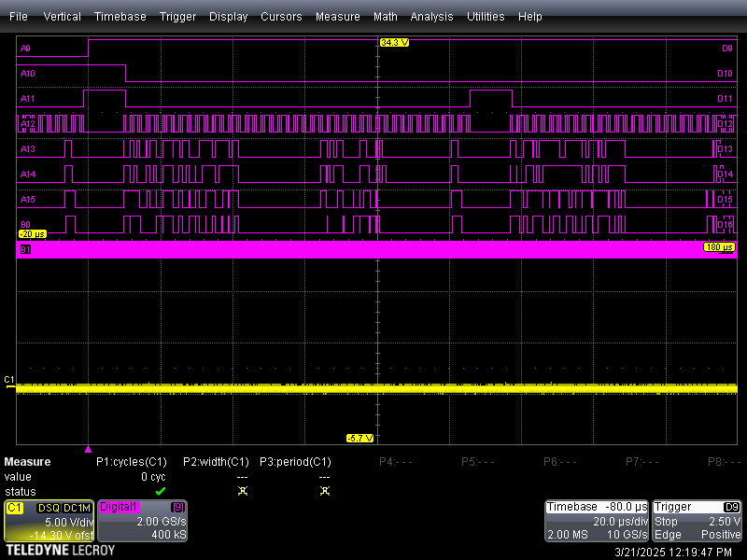Click the A10 digital line label
747x560 pixels.
pyautogui.click(x=28, y=74)
